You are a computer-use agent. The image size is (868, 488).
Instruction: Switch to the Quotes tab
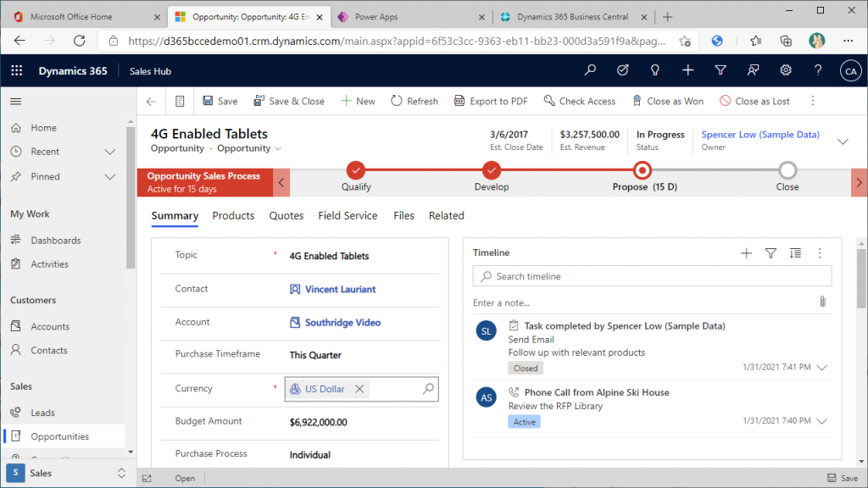tap(287, 216)
